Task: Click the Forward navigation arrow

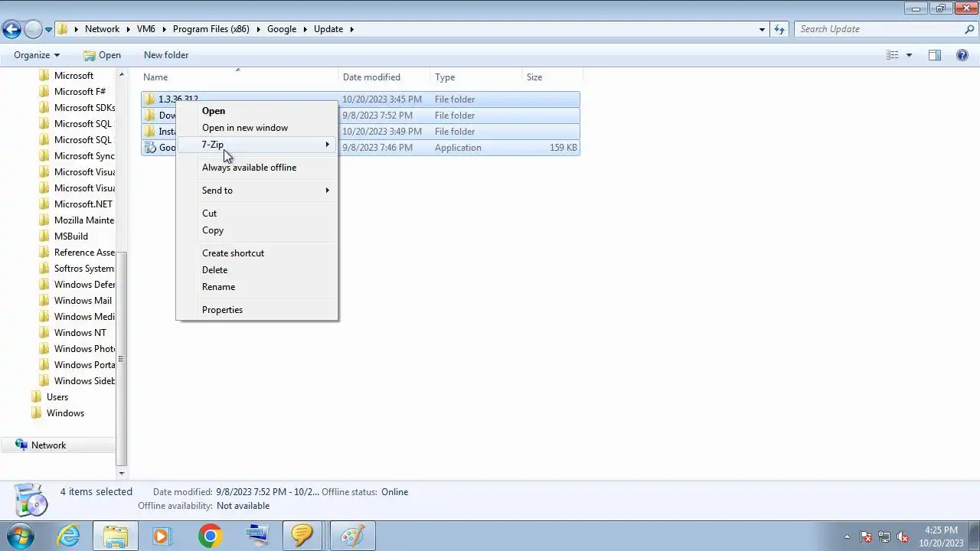Action: (33, 29)
